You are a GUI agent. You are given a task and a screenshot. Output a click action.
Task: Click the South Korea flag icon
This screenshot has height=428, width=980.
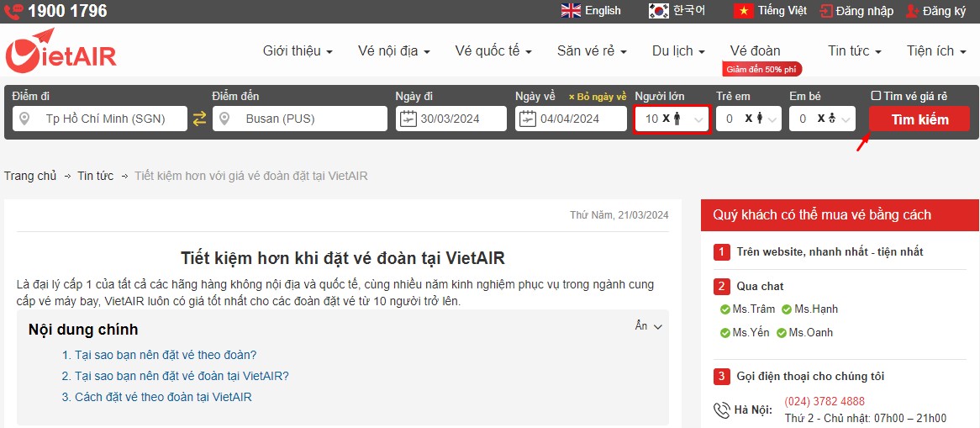click(x=659, y=11)
